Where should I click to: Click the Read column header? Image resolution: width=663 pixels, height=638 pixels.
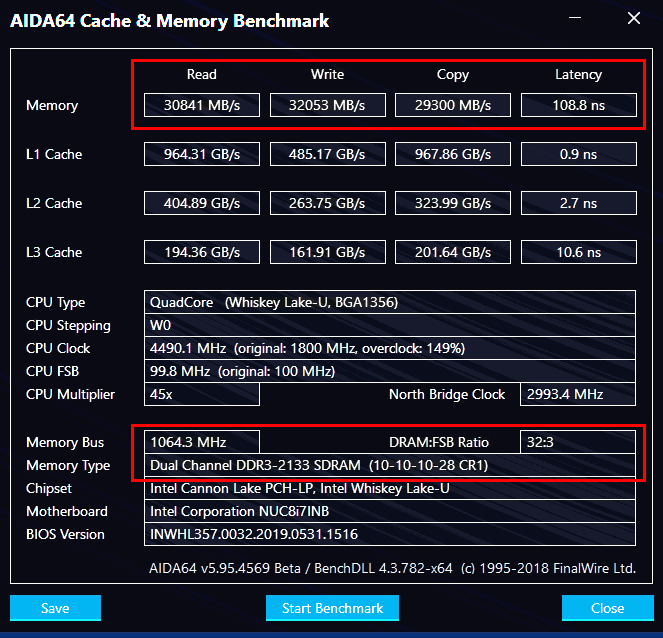202,74
